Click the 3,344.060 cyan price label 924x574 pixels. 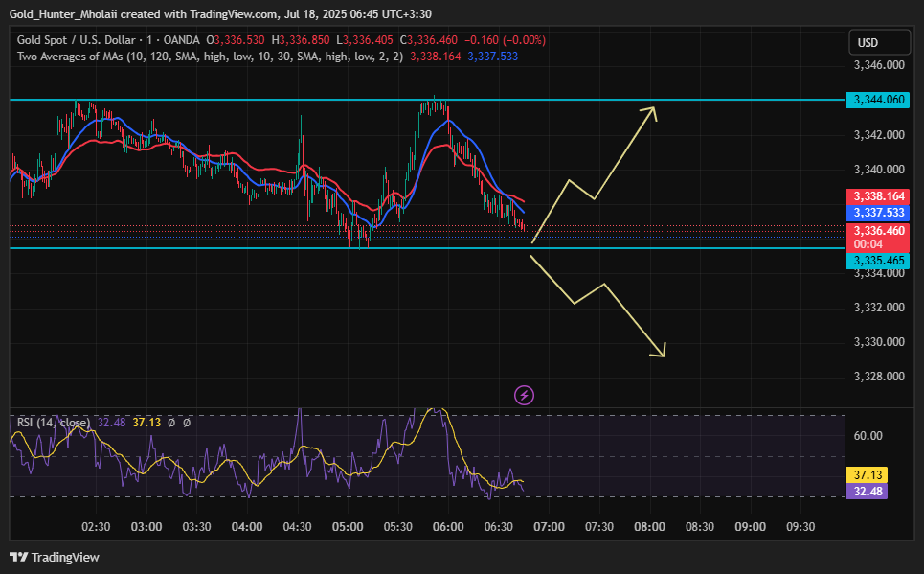tap(878, 100)
